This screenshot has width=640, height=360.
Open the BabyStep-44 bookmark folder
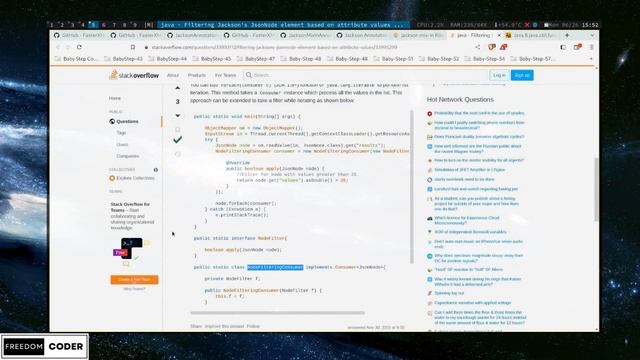pos(167,59)
